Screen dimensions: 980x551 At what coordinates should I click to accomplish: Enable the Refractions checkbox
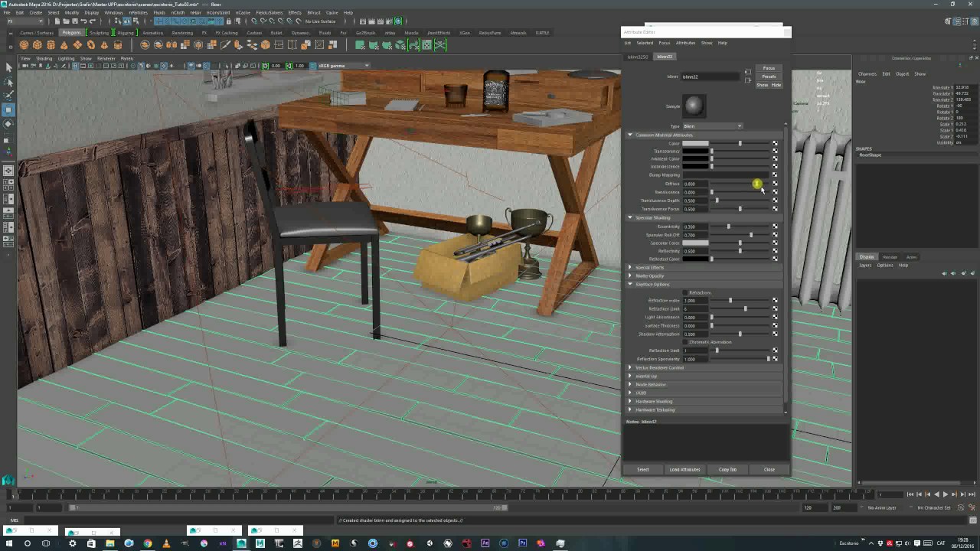[x=686, y=292]
